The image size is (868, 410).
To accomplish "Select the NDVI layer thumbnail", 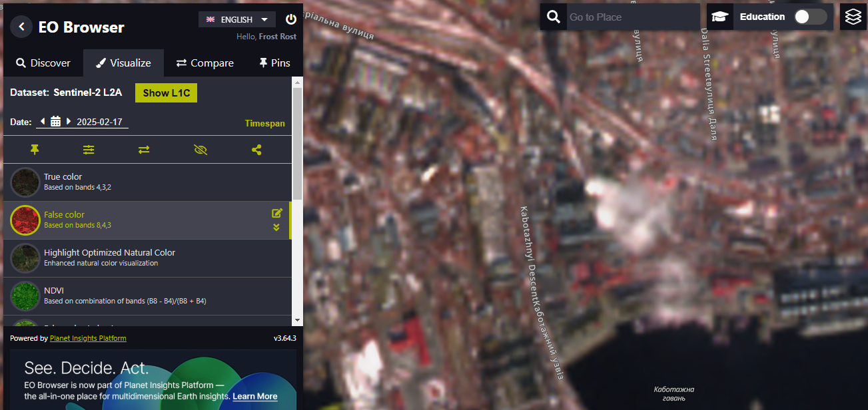I will (x=26, y=296).
